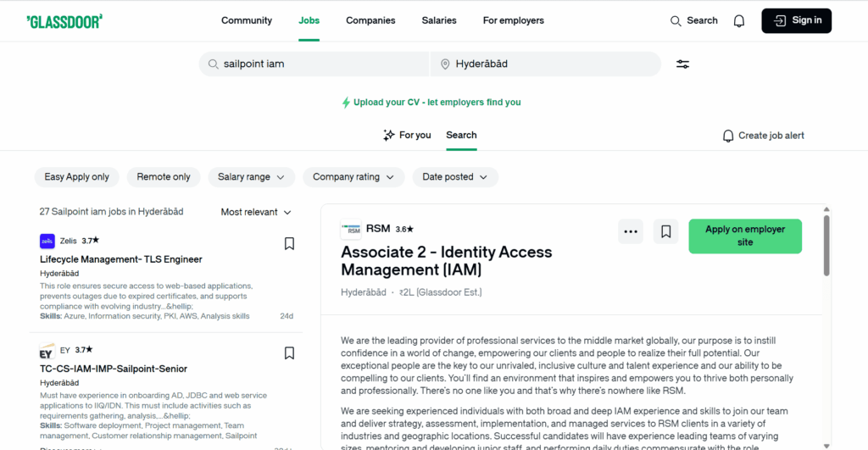Toggle the Remote only filter

164,177
